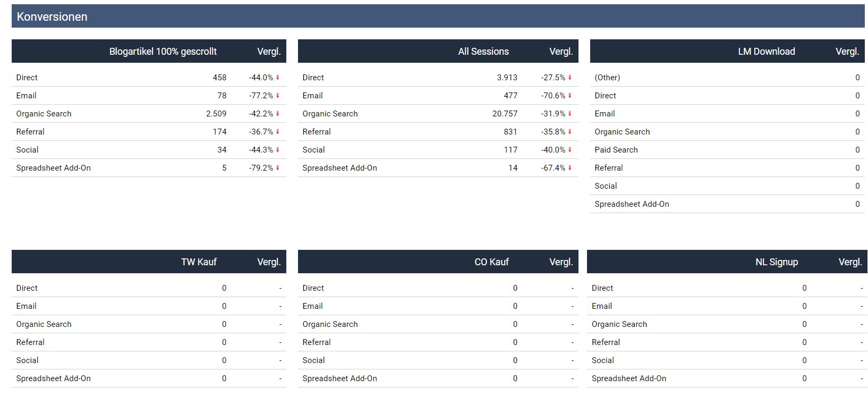Screen dimensions: 868x404
Task: Click red arrow next to -70.6% Email sessions
Action: pyautogui.click(x=569, y=96)
